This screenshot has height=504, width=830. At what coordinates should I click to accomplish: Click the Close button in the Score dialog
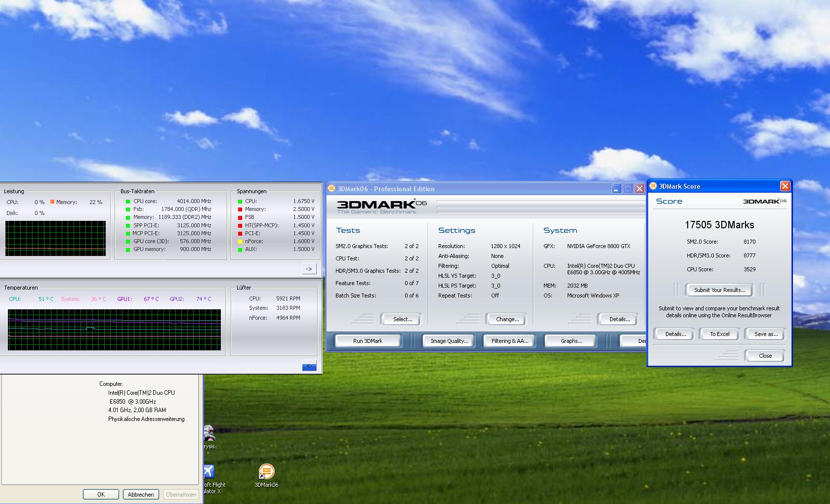pyautogui.click(x=765, y=356)
